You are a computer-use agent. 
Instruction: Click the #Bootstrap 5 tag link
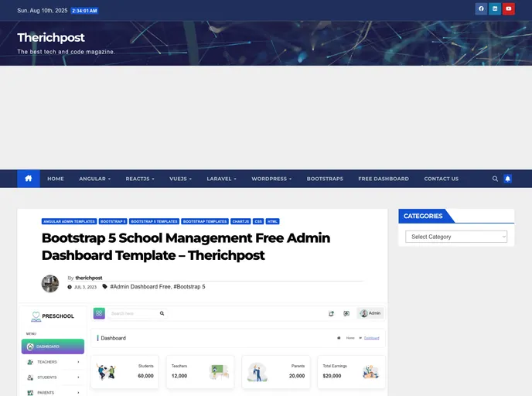click(x=189, y=286)
